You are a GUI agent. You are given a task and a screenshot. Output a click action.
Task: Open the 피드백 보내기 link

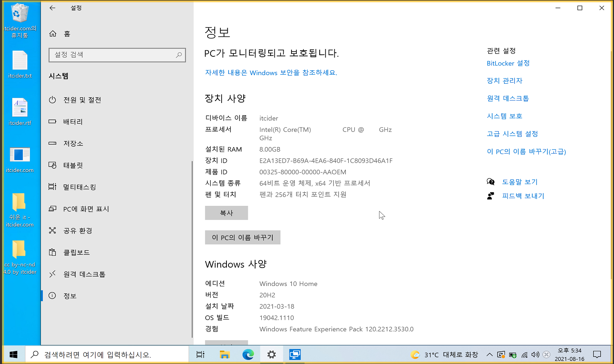[x=523, y=196]
